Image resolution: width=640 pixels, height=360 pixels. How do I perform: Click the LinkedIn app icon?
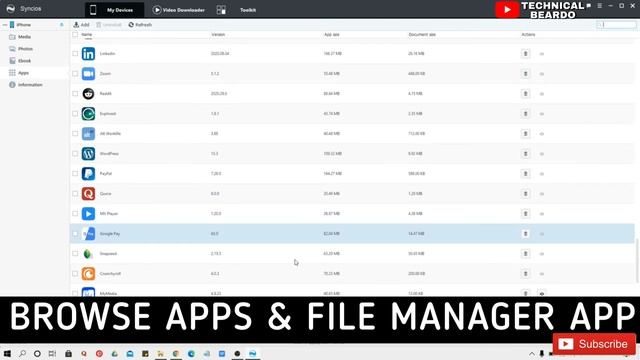88,53
